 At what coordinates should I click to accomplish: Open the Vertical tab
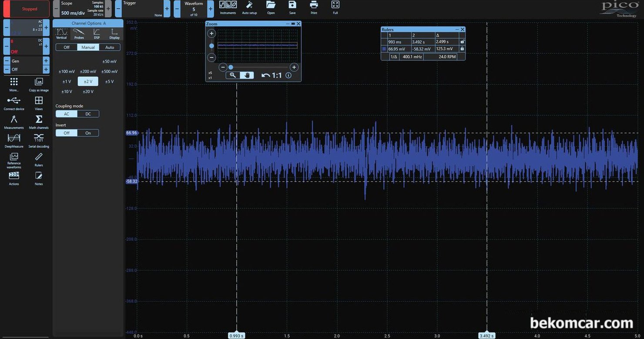(62, 34)
